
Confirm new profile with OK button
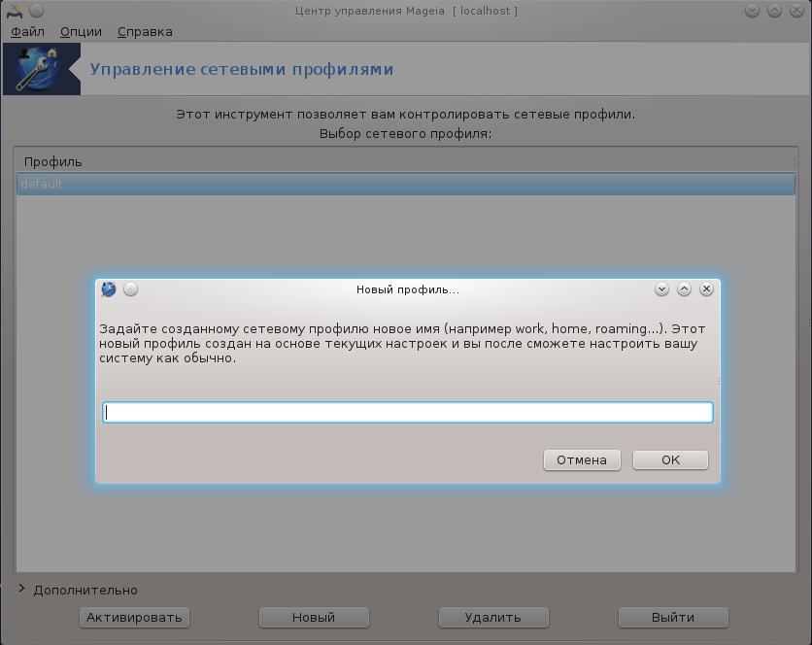pos(670,460)
